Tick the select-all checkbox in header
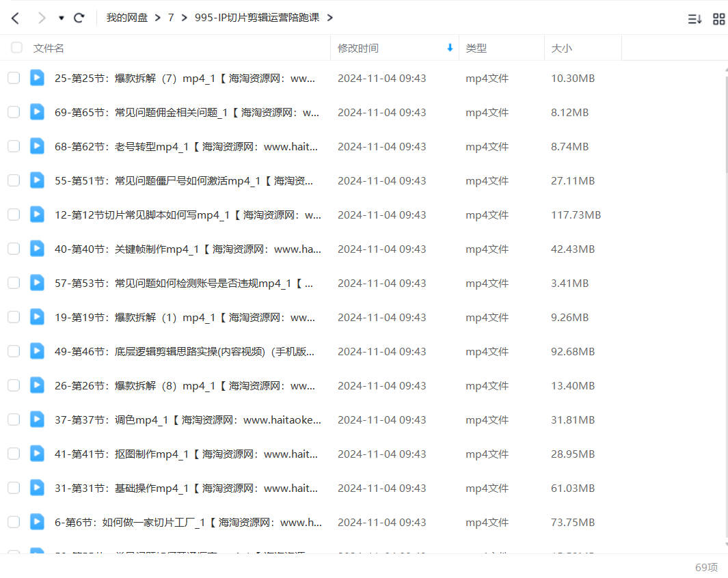The height and width of the screenshot is (578, 728). click(x=16, y=48)
